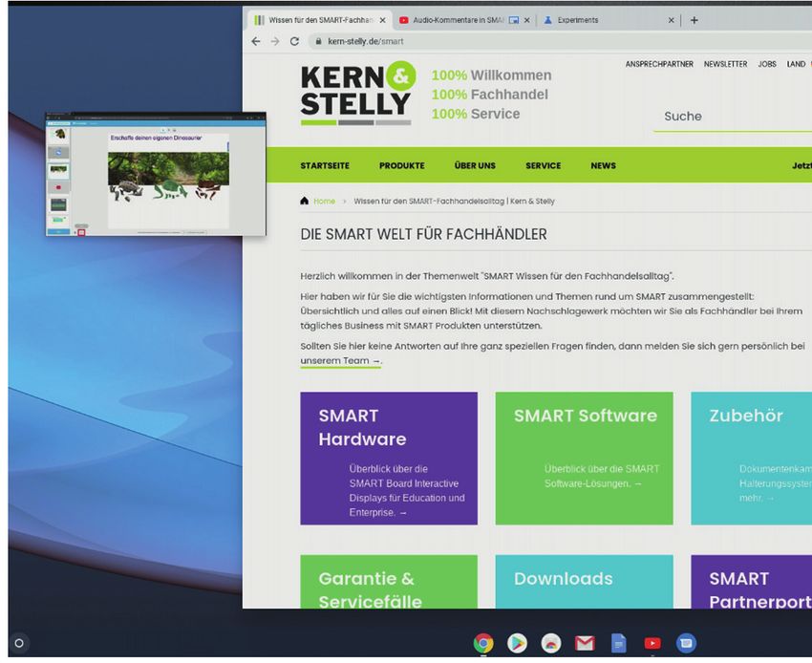Screen dimensions: 812x663
Task: Follow the 'unserem Team' link
Action: pyautogui.click(x=340, y=361)
